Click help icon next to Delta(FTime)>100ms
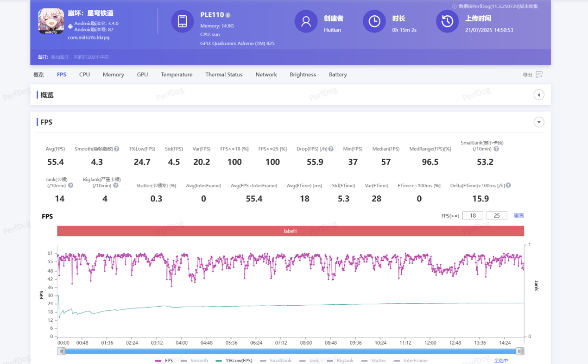This screenshot has width=588, height=364. [x=508, y=186]
